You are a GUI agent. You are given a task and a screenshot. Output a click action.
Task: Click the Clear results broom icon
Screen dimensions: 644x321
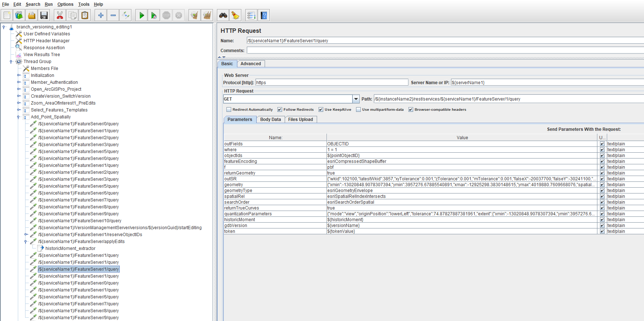pyautogui.click(x=195, y=15)
